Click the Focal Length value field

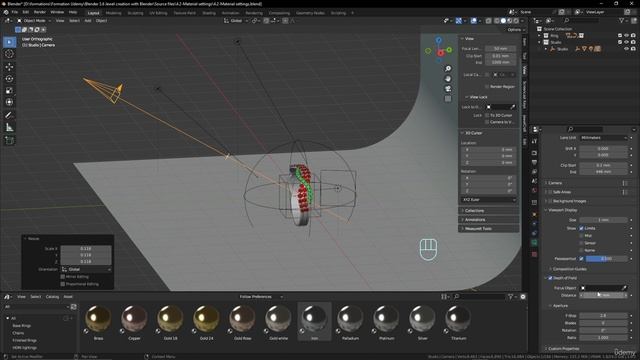500,49
